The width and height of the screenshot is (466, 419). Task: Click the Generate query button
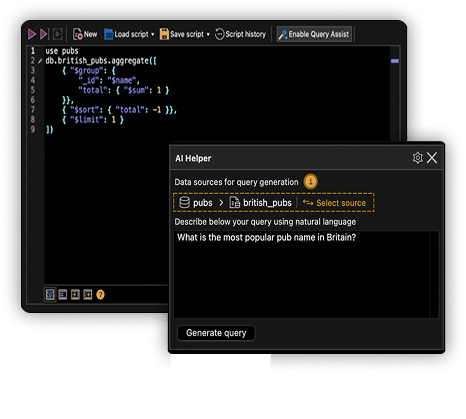(x=216, y=333)
